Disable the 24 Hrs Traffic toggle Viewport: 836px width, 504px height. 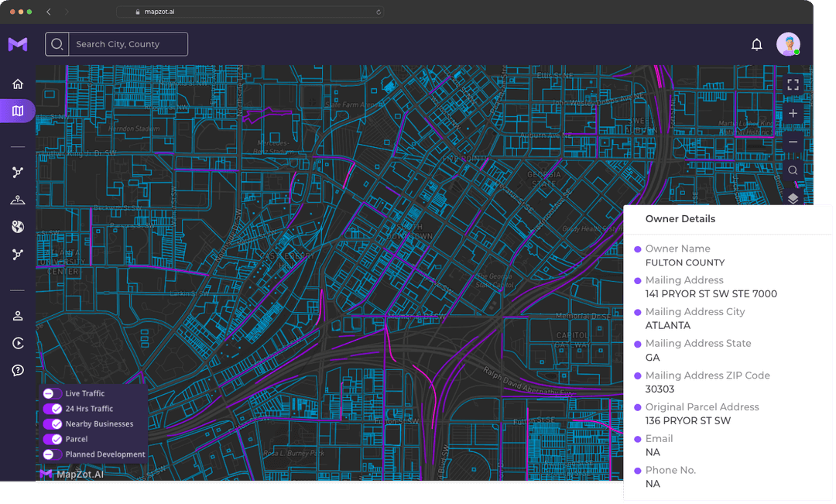pyautogui.click(x=53, y=409)
